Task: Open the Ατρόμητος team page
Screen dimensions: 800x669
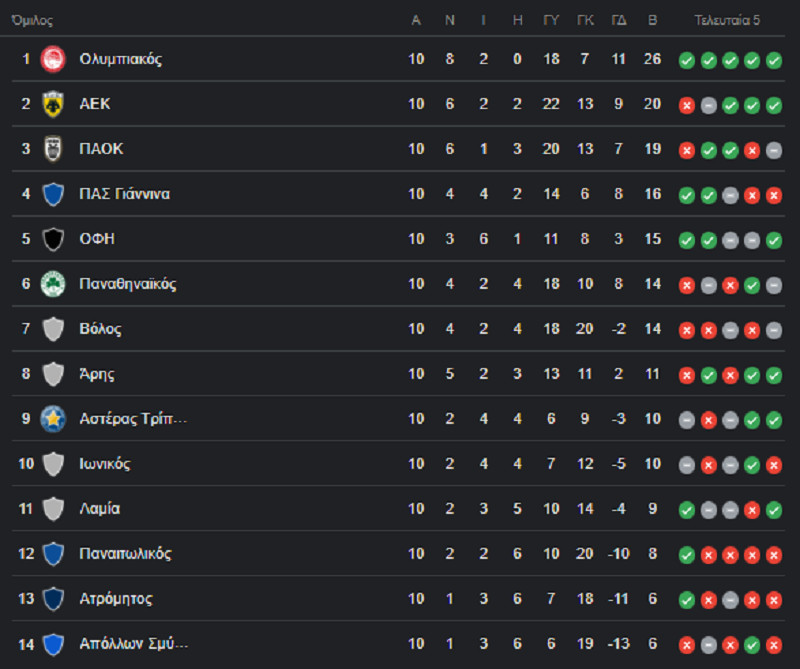Action: [116, 599]
